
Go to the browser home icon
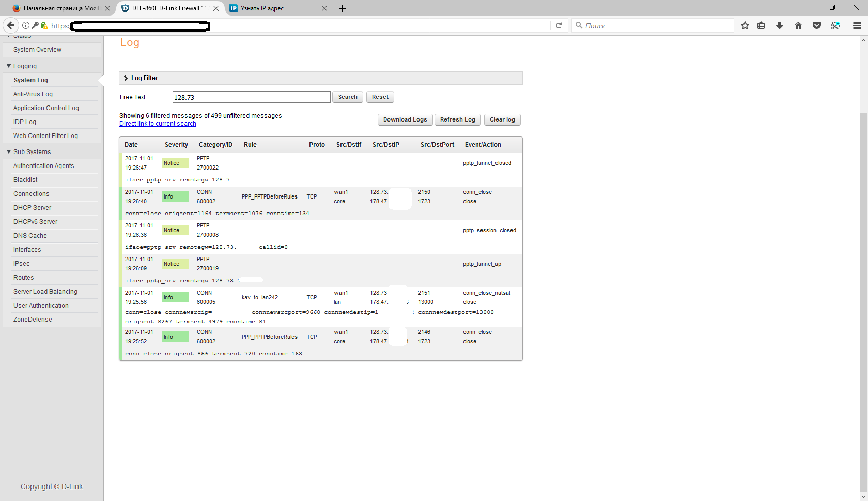[798, 25]
